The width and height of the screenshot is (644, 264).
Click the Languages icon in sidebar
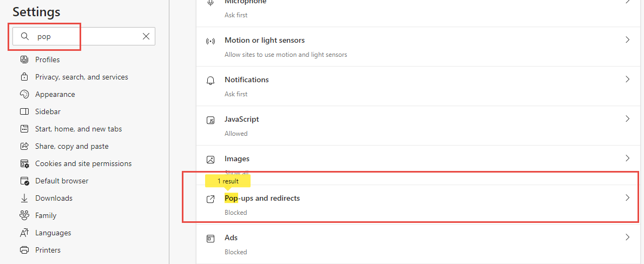point(24,233)
